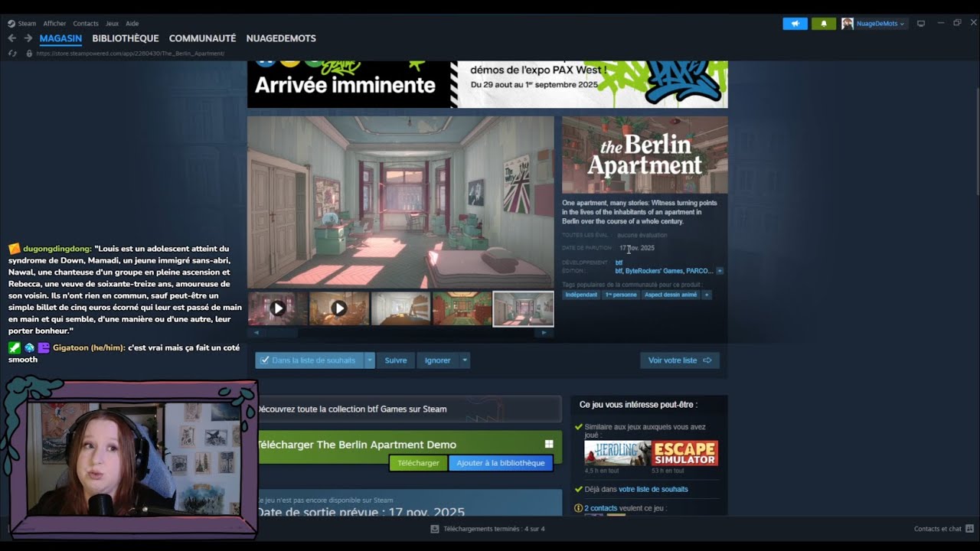Viewport: 980px width, 551px height.
Task: Click Téléchargements terminés status text
Action: (x=494, y=529)
